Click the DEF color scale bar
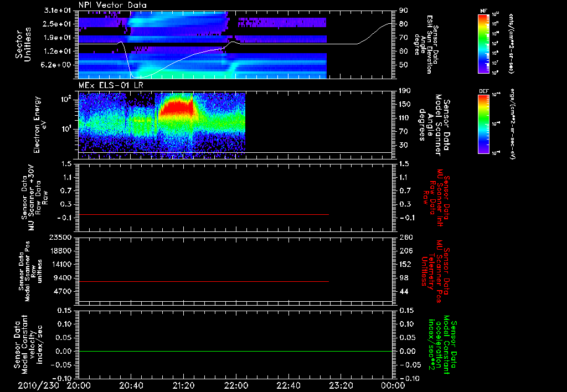567x392 pixels. coord(483,124)
